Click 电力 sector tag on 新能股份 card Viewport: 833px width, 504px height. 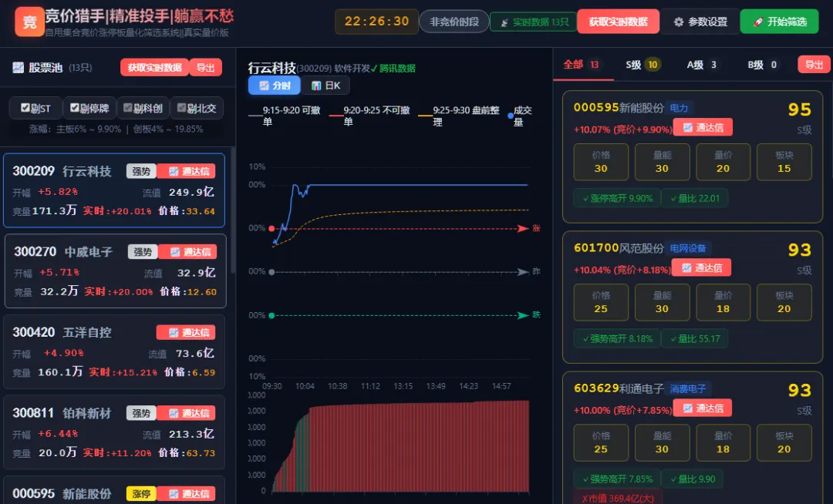coord(679,108)
